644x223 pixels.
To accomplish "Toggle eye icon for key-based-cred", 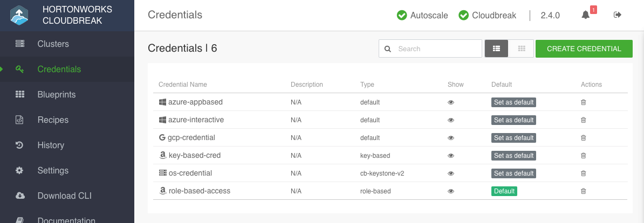I will pyautogui.click(x=451, y=156).
